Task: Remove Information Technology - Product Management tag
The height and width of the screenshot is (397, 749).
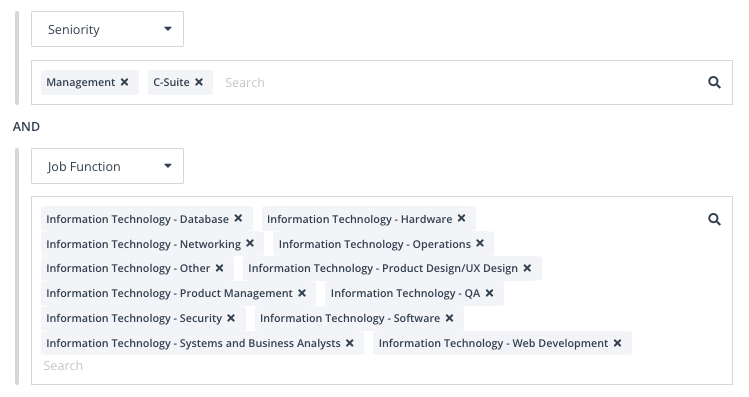Action: coord(302,293)
